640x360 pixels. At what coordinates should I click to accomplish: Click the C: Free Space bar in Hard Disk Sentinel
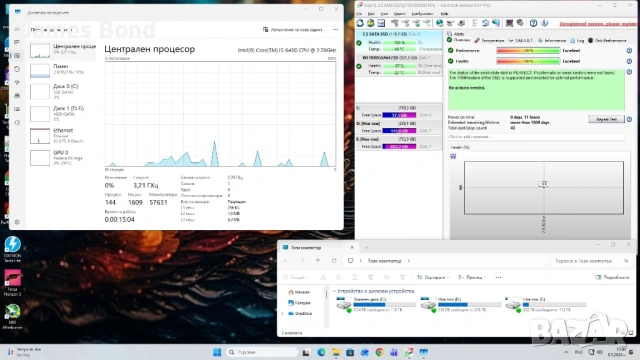click(x=399, y=115)
